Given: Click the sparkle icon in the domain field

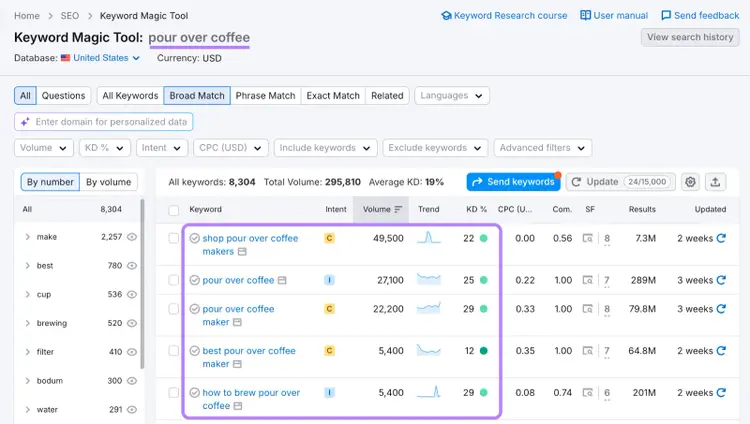Looking at the screenshot, I should [x=25, y=122].
